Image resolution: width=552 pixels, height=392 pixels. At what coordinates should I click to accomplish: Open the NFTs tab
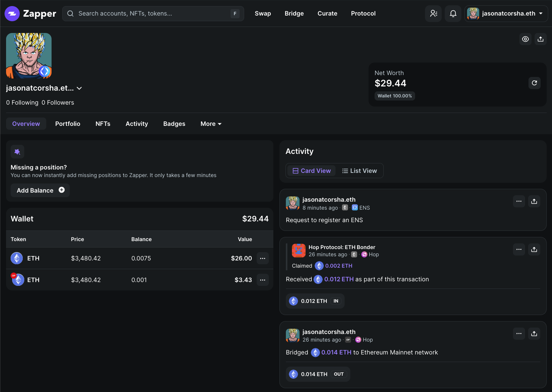point(103,124)
